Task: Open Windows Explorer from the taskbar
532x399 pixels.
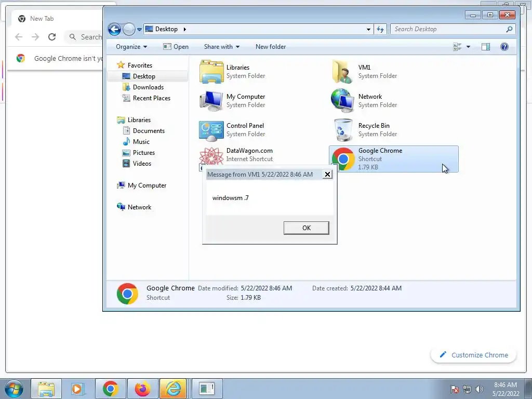Action: coord(46,389)
